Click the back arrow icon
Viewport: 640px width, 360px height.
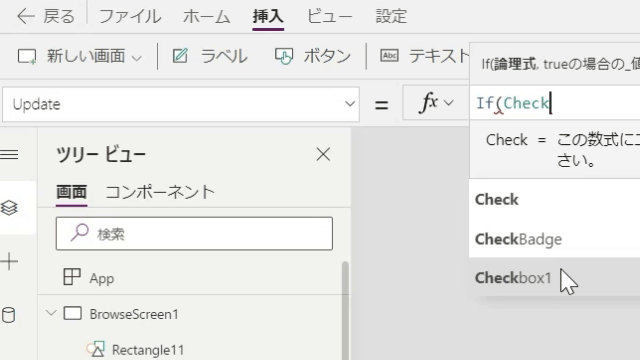[26, 17]
